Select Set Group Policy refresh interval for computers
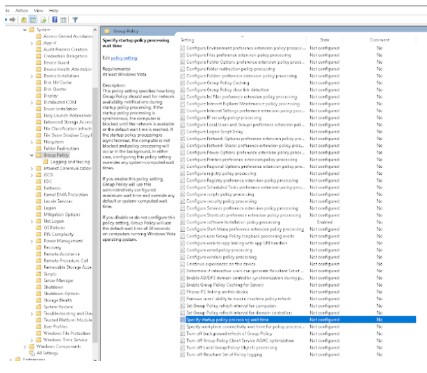Viewport: 427px width, 373px height. tap(231, 306)
